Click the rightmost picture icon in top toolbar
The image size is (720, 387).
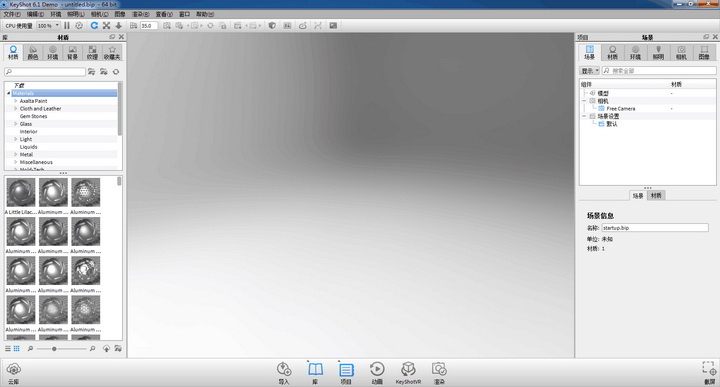(x=333, y=26)
